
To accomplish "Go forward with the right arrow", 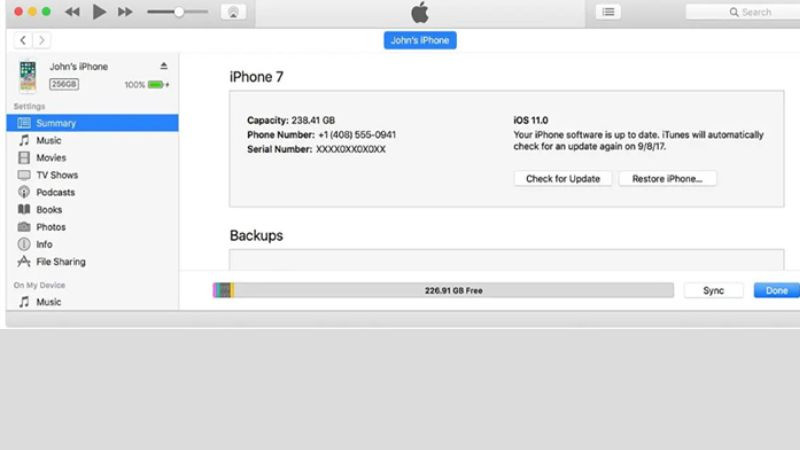I will [x=42, y=40].
